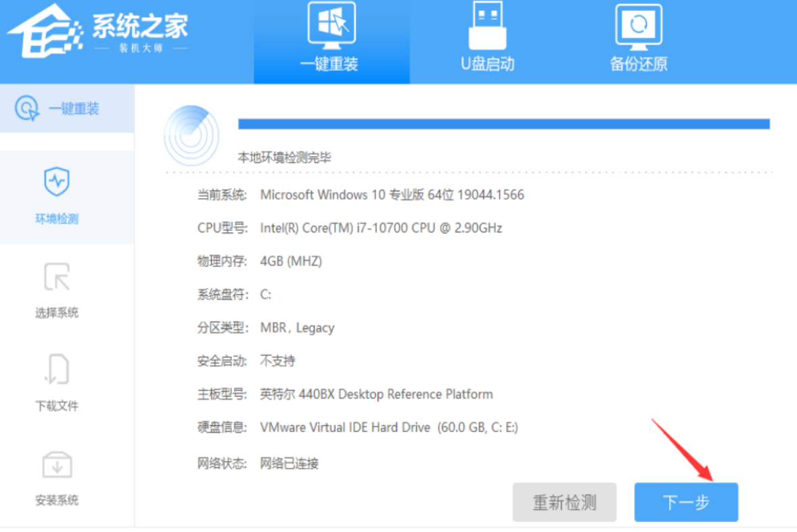This screenshot has width=797, height=532.
Task: Select the 安装系统 step icon
Action: click(x=57, y=464)
